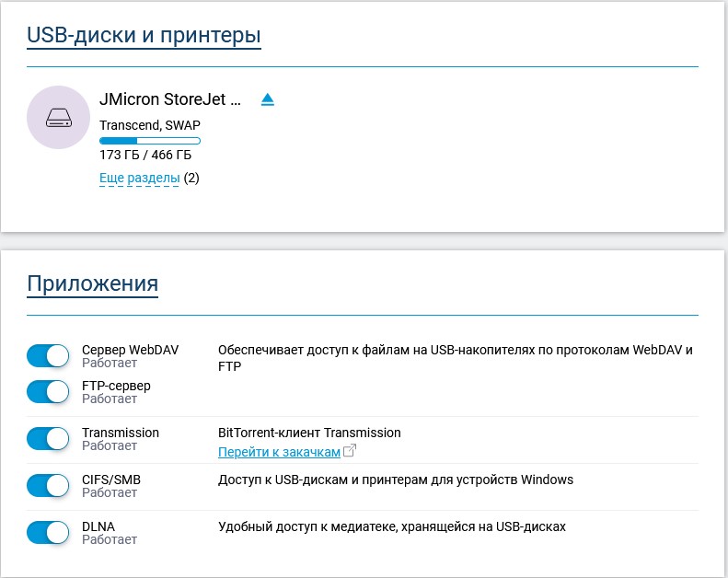
Task: Toggle the Сервер WebDAV switch
Action: pos(48,356)
